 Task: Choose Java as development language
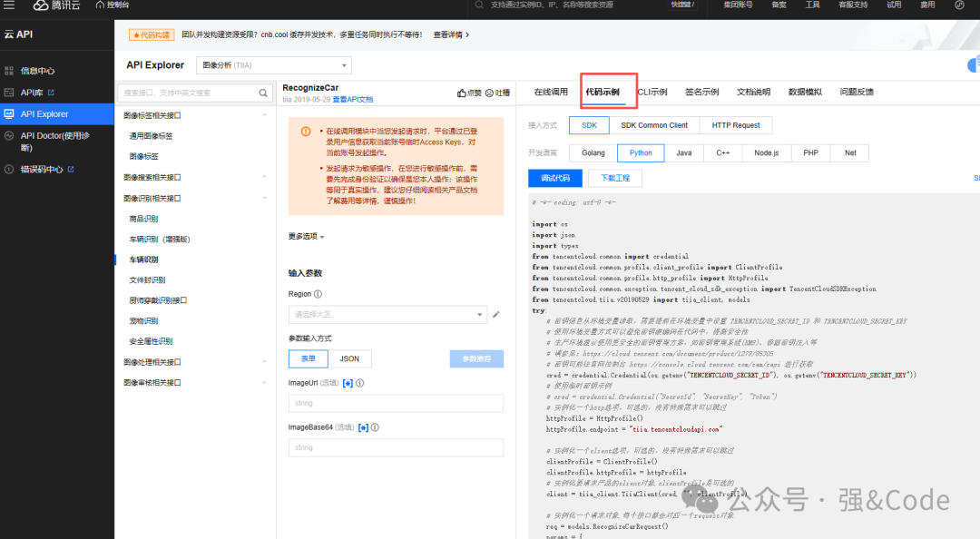[x=684, y=152]
